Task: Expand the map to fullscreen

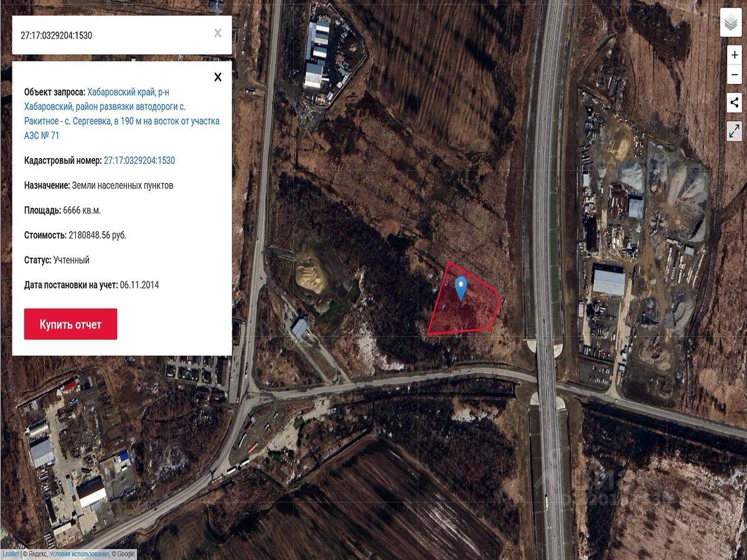Action: click(x=735, y=131)
